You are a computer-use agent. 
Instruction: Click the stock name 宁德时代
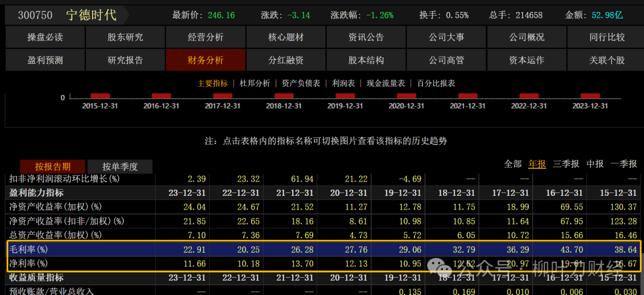point(91,16)
